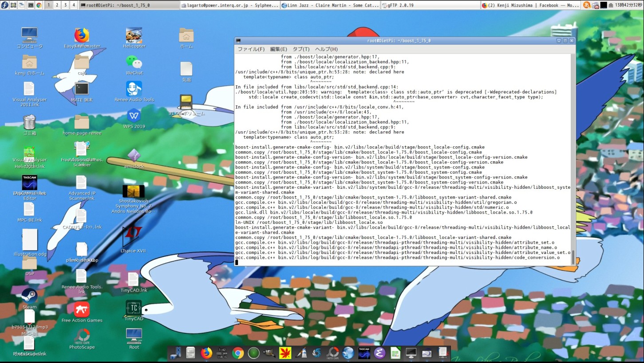Open the TASCAM tool from the dock
The image size is (644, 363).
364,353
